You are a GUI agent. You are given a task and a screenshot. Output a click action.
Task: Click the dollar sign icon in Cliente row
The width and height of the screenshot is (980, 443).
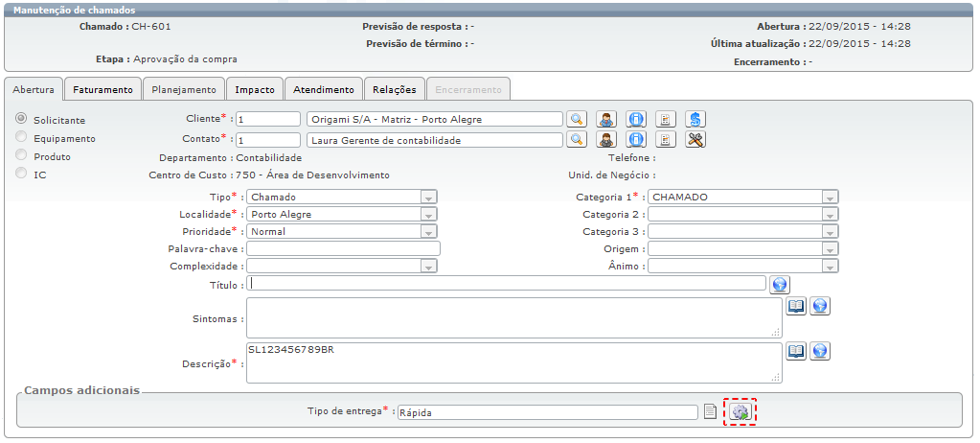point(695,120)
